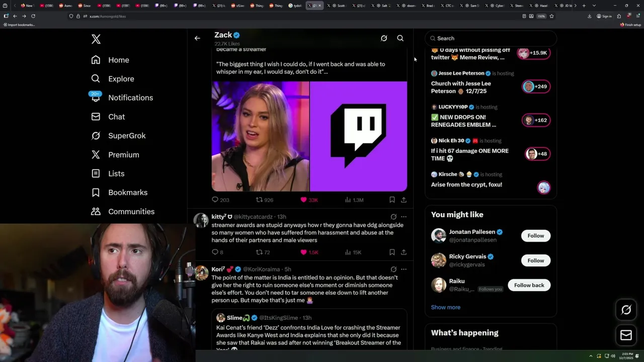Click Import bookmarks in the bookmarks bar
This screenshot has width=644, height=362.
click(19, 25)
